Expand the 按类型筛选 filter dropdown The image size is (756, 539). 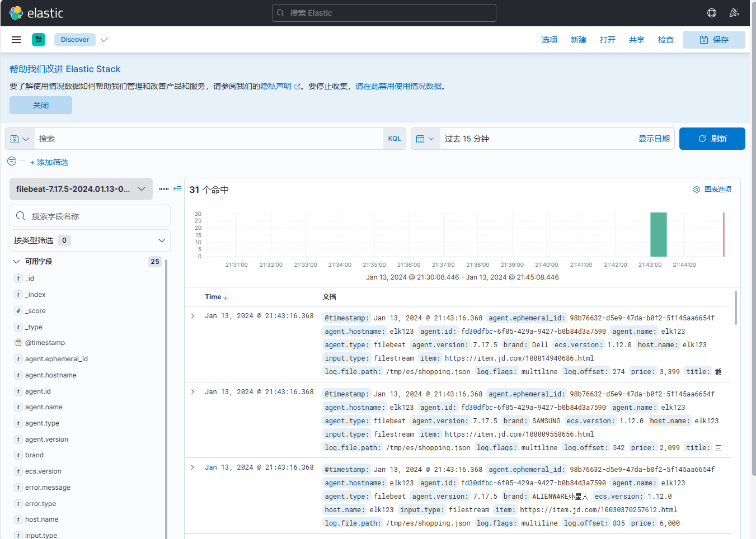[x=90, y=240]
